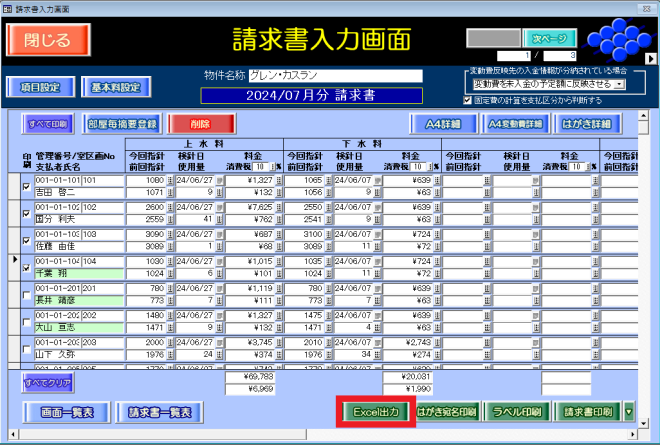Image resolution: width=660 pixels, height=445 pixels.
Task: Click calculator icon beside 佐藤 由佳's ¥687 charge
Action: coord(279,234)
